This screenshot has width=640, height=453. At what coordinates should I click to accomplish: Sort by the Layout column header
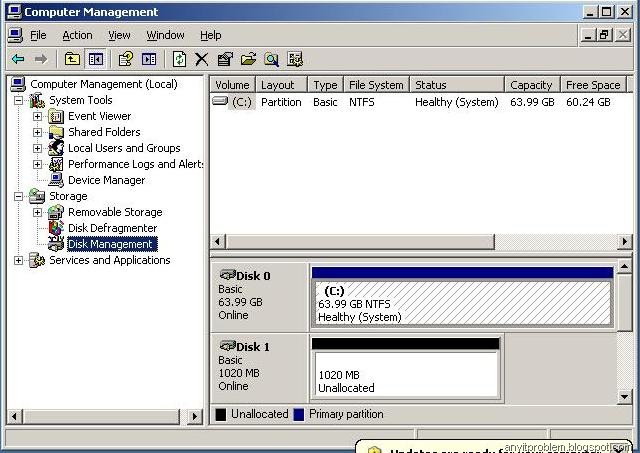coord(281,84)
